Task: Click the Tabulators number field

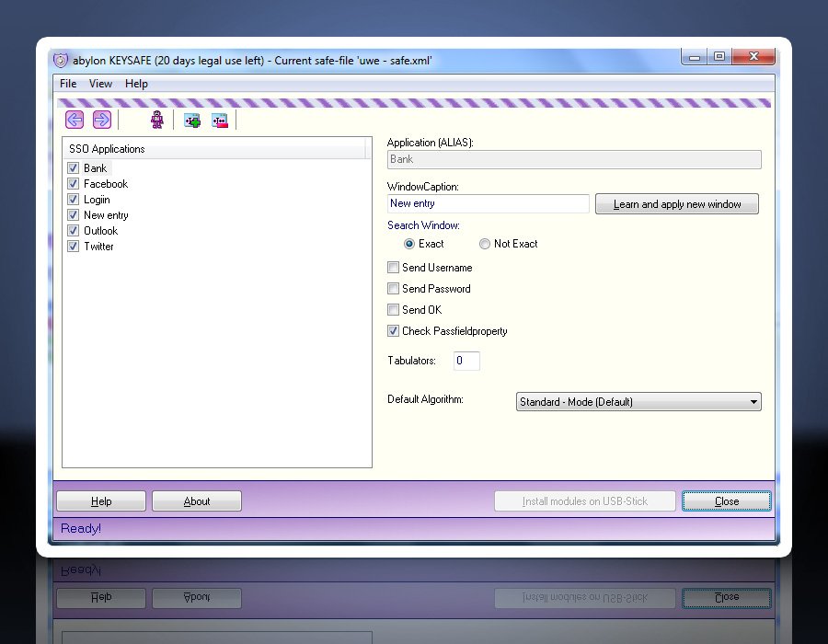Action: pyautogui.click(x=466, y=361)
